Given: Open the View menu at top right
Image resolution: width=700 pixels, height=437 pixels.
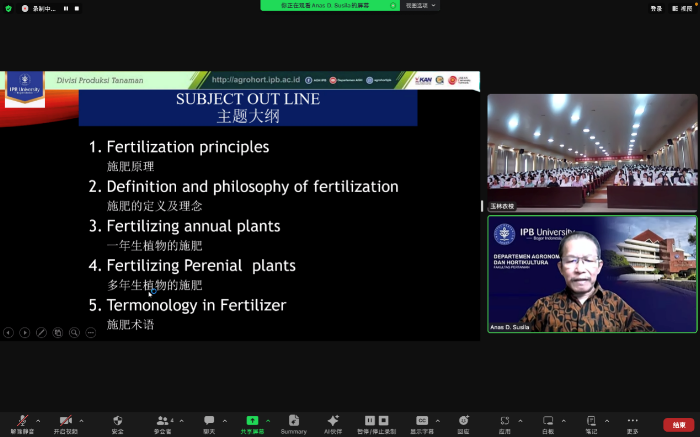Looking at the screenshot, I should [686, 8].
